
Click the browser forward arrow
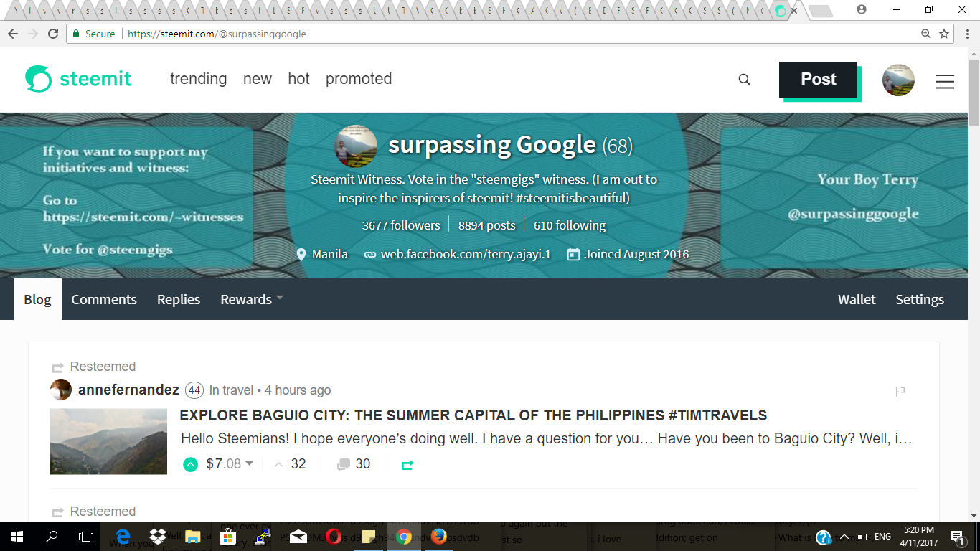33,34
